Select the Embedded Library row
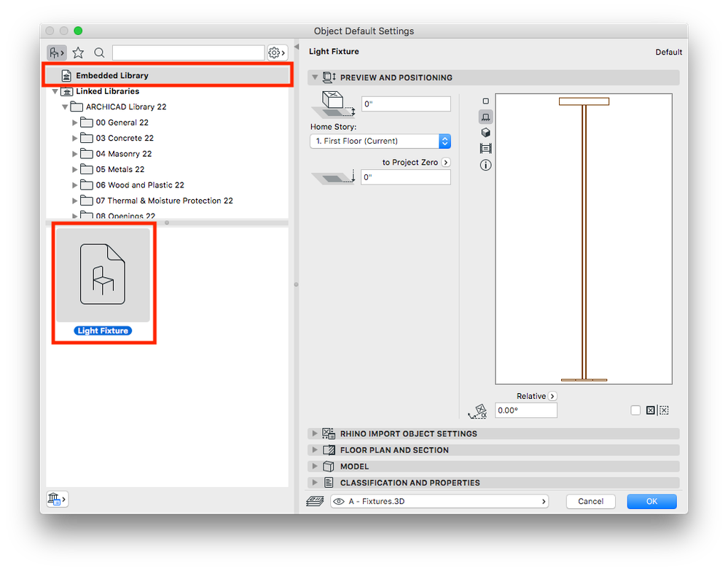728x571 pixels. pos(167,75)
